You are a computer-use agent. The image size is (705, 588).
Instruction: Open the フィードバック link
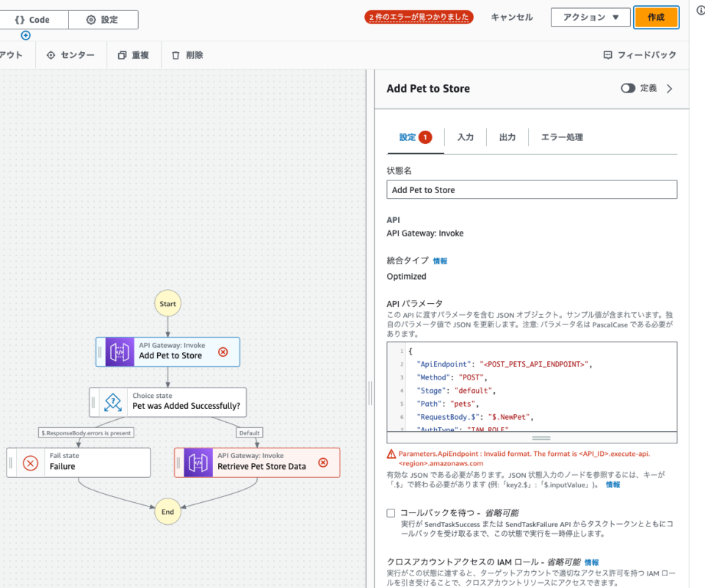(x=640, y=55)
